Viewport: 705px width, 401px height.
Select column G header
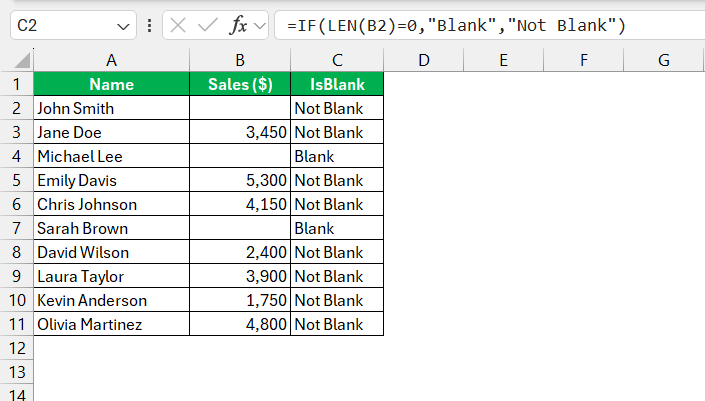[x=664, y=60]
